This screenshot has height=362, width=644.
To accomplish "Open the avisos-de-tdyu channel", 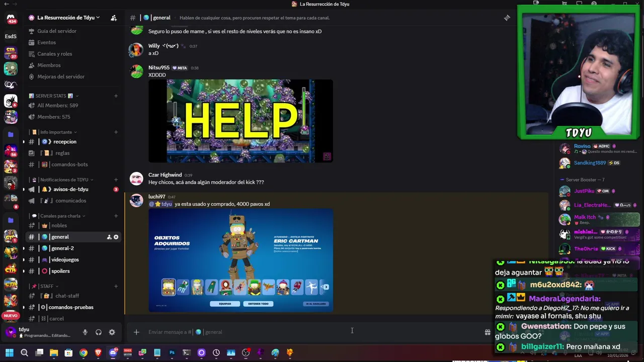I will (73, 189).
